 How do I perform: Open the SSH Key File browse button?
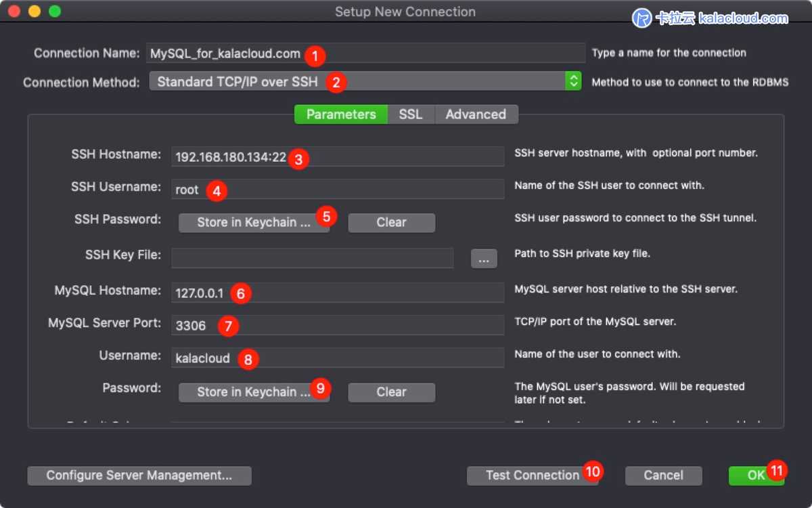tap(484, 258)
